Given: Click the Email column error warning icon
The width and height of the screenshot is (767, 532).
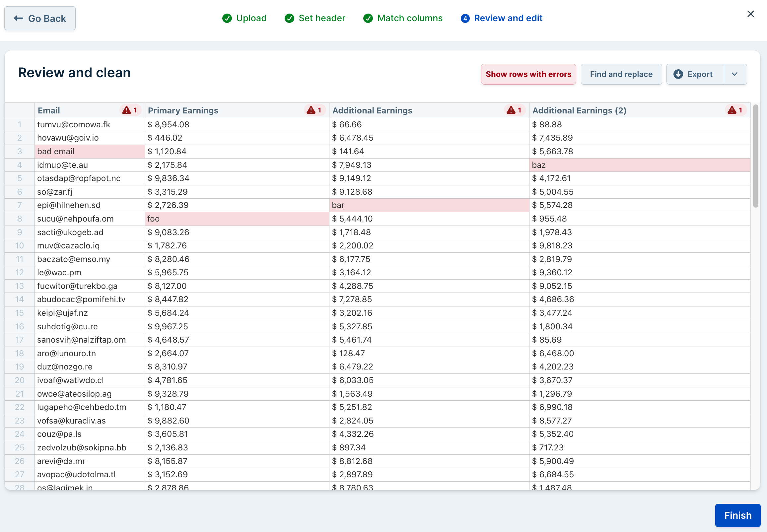Looking at the screenshot, I should (x=126, y=110).
